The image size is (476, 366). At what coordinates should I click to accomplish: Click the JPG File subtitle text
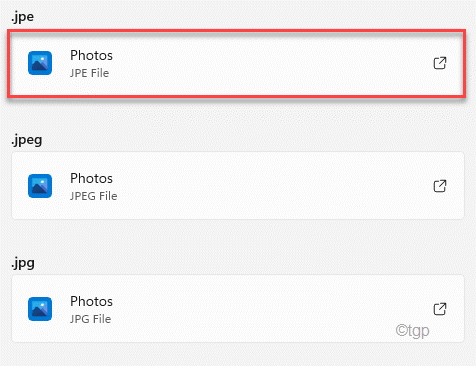(x=90, y=319)
